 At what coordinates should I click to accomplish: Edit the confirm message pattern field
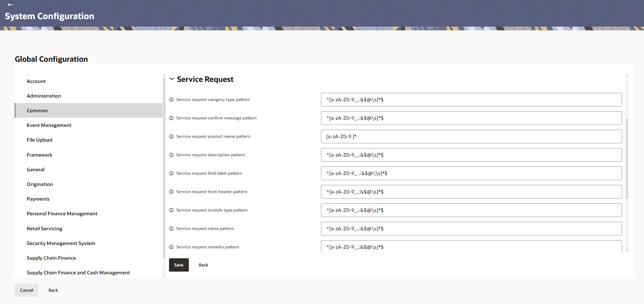point(471,118)
